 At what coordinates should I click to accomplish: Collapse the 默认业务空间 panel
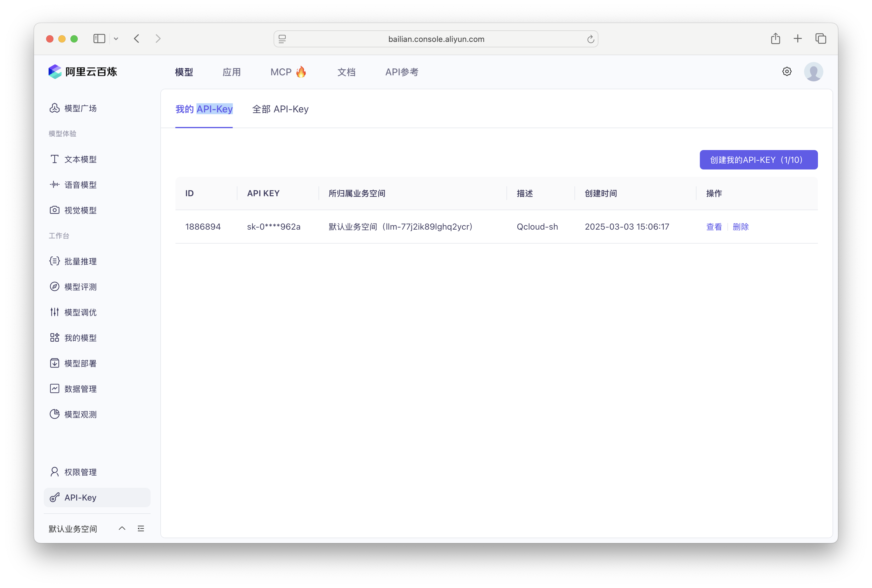point(122,528)
